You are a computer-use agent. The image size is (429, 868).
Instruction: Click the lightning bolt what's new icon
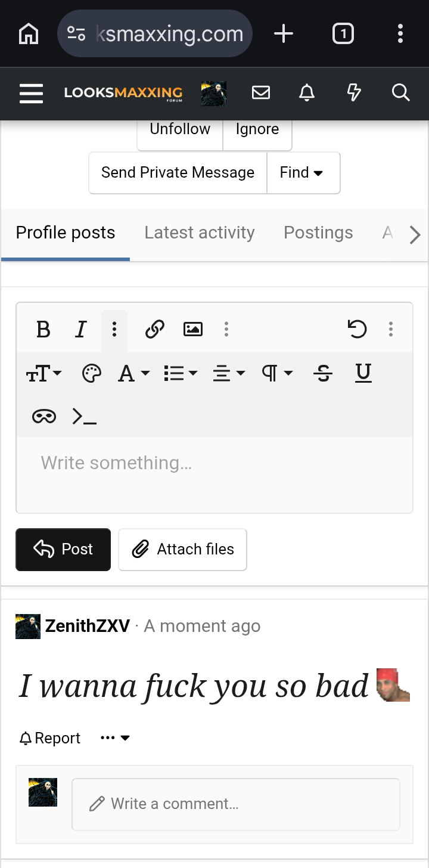click(x=354, y=93)
